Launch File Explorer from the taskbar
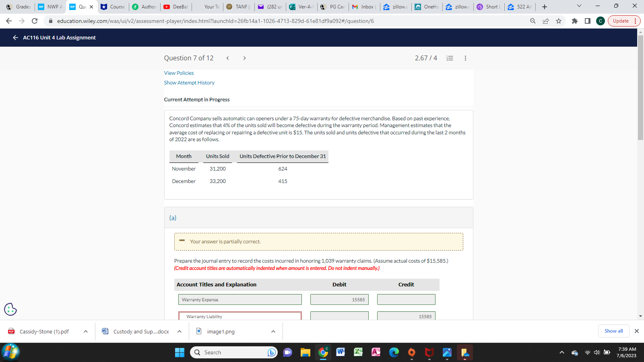644x362 pixels. click(x=305, y=352)
